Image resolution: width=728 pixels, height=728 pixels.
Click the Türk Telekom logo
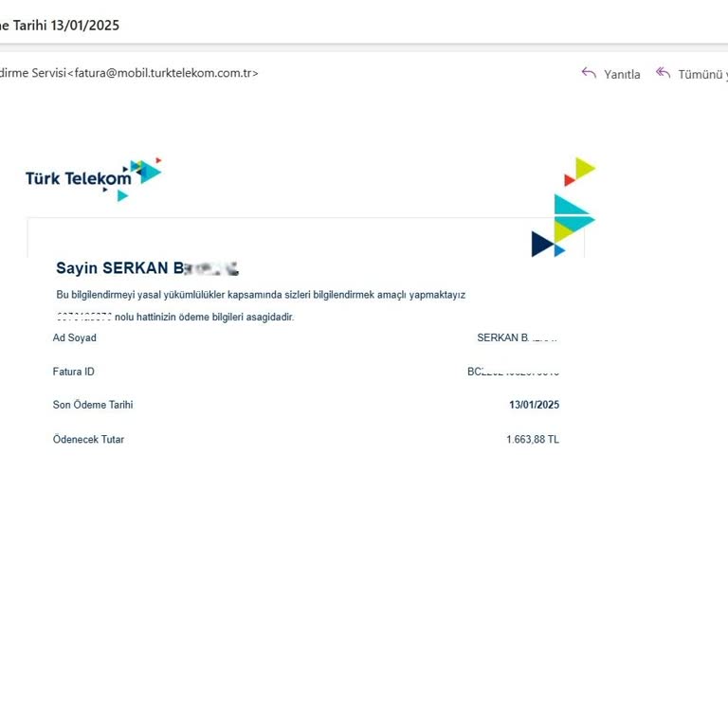[93, 179]
